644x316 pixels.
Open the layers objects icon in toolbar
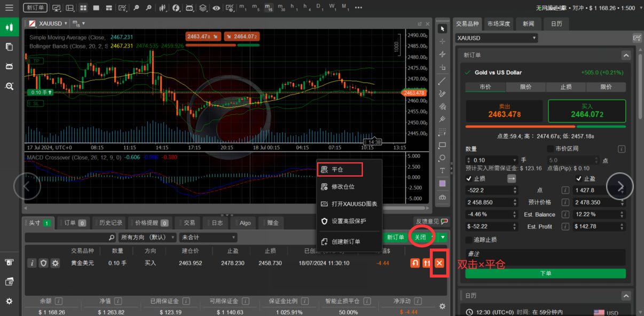[x=203, y=8]
